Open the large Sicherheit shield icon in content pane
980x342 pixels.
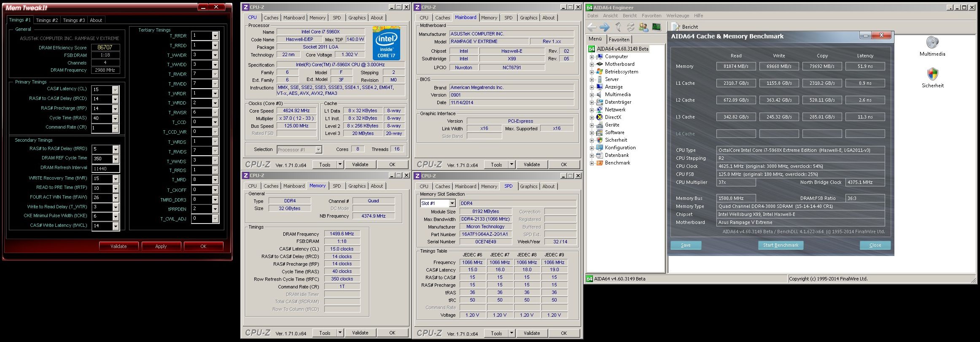tap(932, 74)
